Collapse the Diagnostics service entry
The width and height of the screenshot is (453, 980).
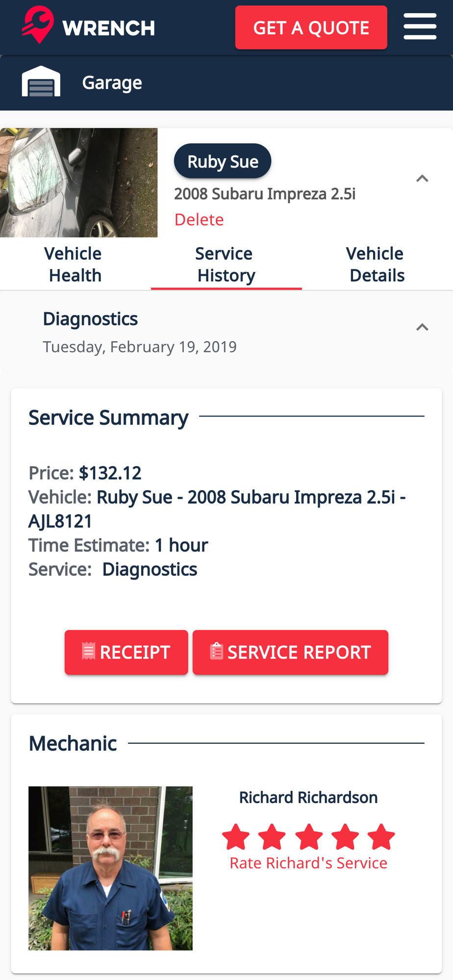tap(422, 327)
